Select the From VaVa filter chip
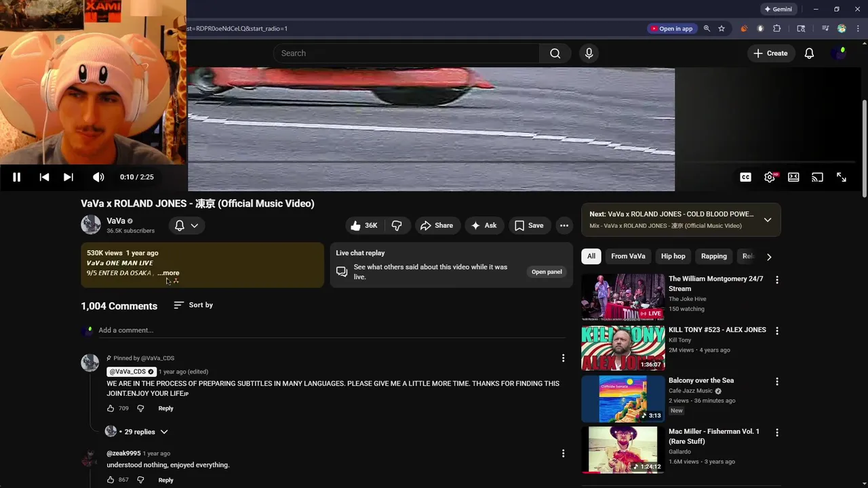 coord(628,256)
